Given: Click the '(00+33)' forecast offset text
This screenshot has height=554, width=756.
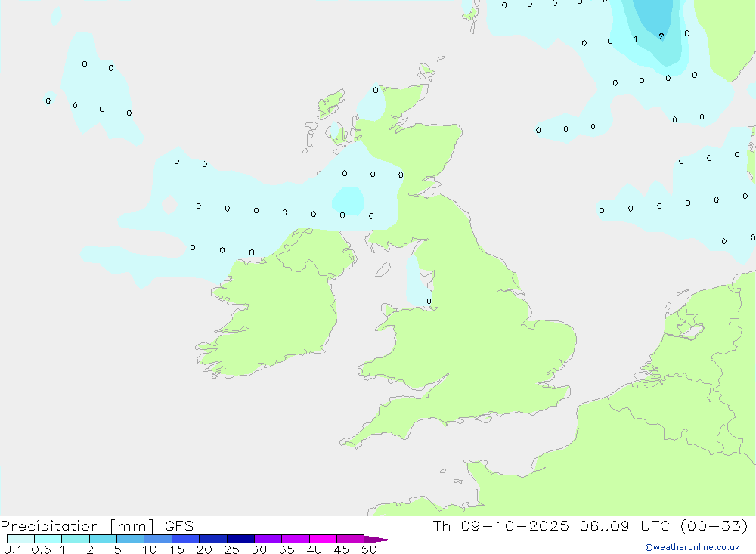Looking at the screenshot, I should pos(714,526).
